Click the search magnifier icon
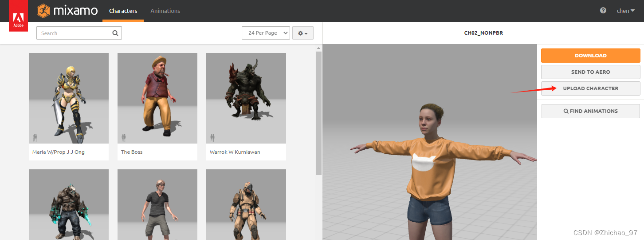Image resolution: width=644 pixels, height=240 pixels. click(115, 33)
